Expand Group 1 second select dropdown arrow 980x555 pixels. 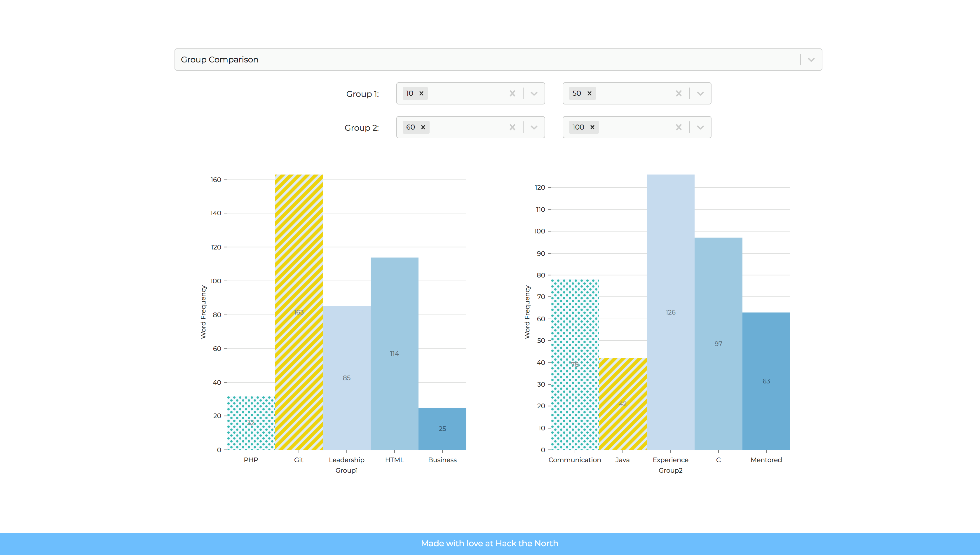(x=700, y=93)
